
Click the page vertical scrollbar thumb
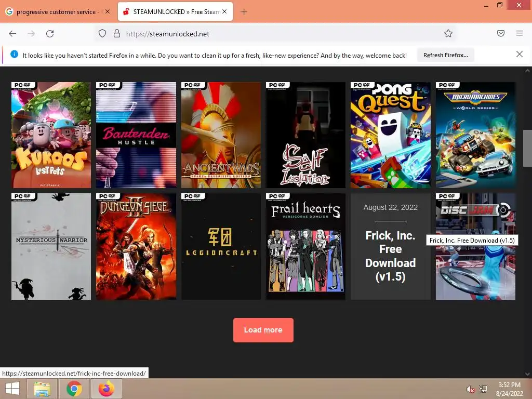click(527, 148)
